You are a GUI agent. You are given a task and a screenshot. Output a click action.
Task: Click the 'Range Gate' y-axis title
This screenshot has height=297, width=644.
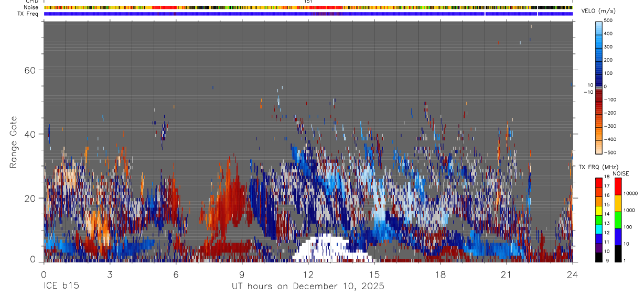(14, 142)
